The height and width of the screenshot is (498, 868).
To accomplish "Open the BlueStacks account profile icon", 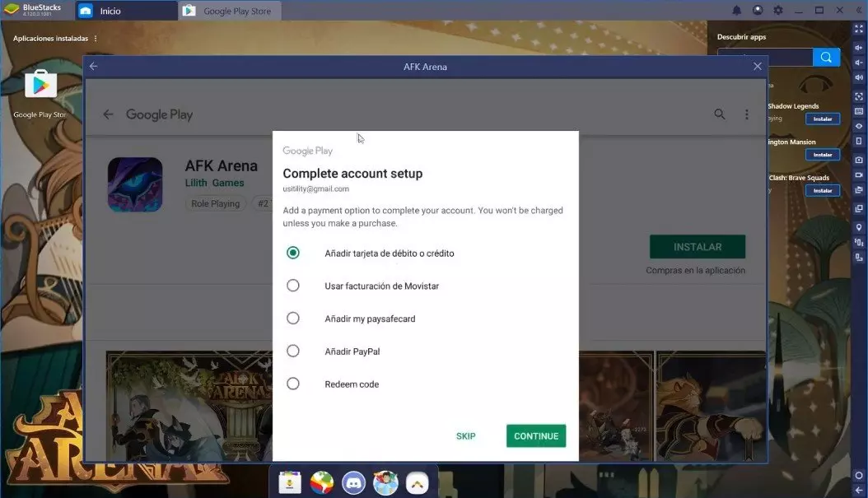I will (x=757, y=11).
